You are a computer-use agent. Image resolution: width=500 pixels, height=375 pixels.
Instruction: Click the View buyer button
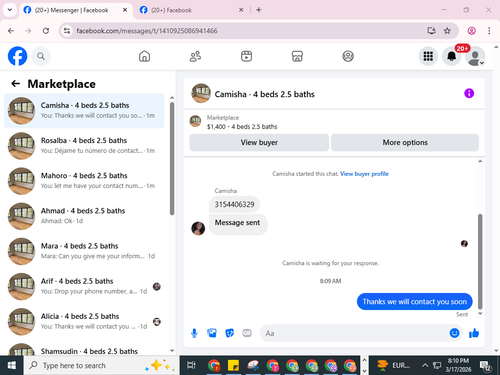tap(259, 143)
